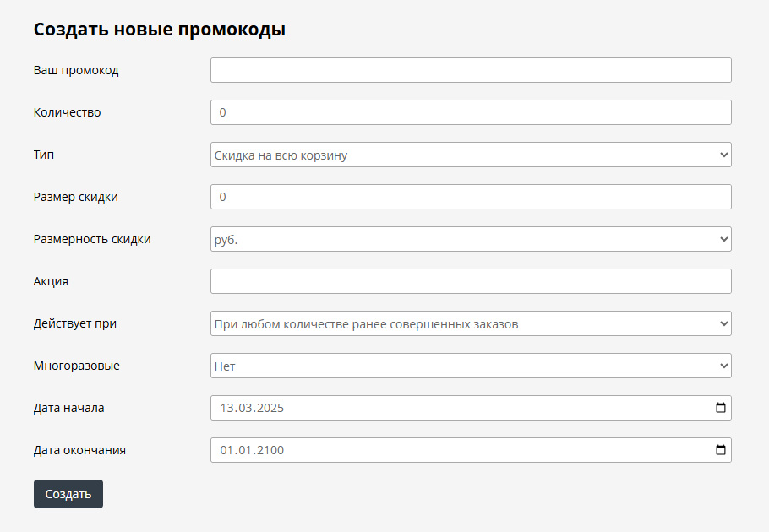Click the label Действует при
Screen dimensions: 769x532
coord(74,323)
